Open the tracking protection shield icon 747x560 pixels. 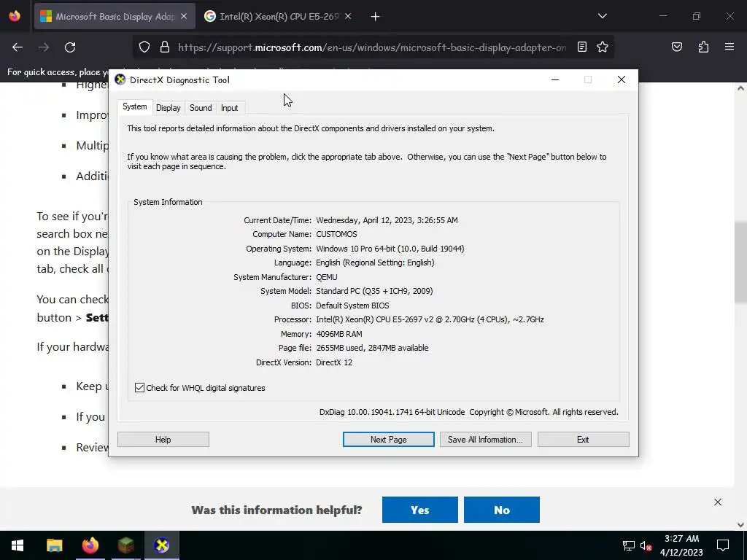click(x=144, y=47)
